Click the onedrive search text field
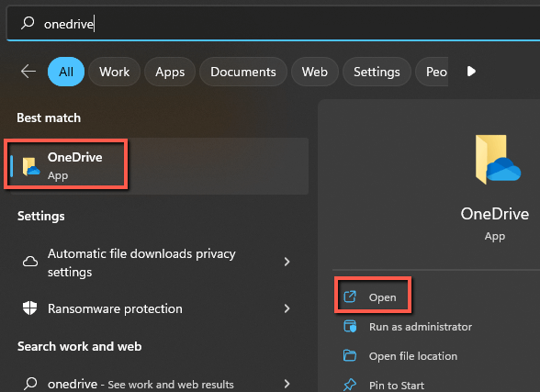The height and width of the screenshot is (392, 540). click(274, 23)
